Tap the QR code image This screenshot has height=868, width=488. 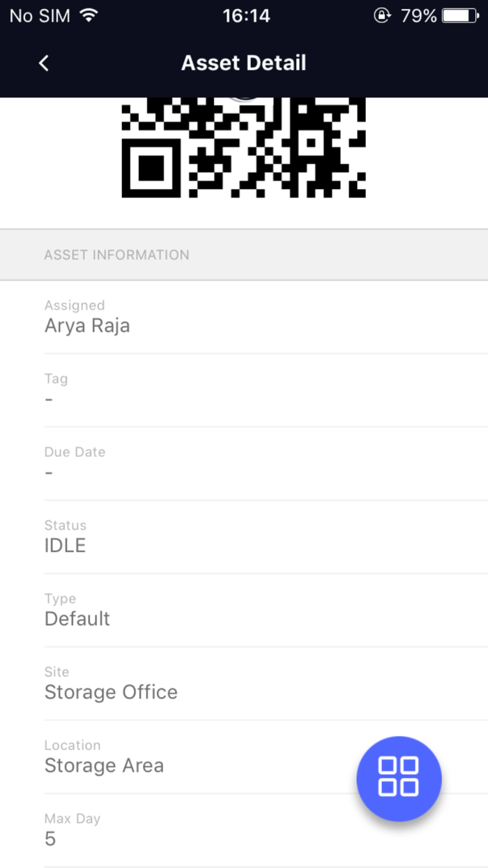tap(244, 150)
